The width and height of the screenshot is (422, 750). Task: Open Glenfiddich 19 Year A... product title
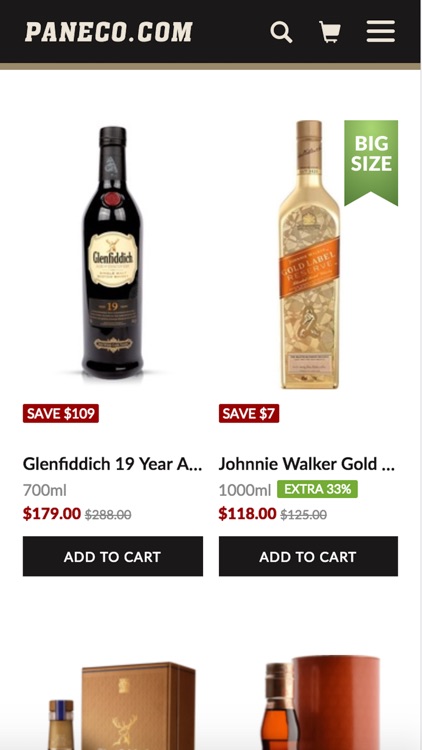(112, 464)
